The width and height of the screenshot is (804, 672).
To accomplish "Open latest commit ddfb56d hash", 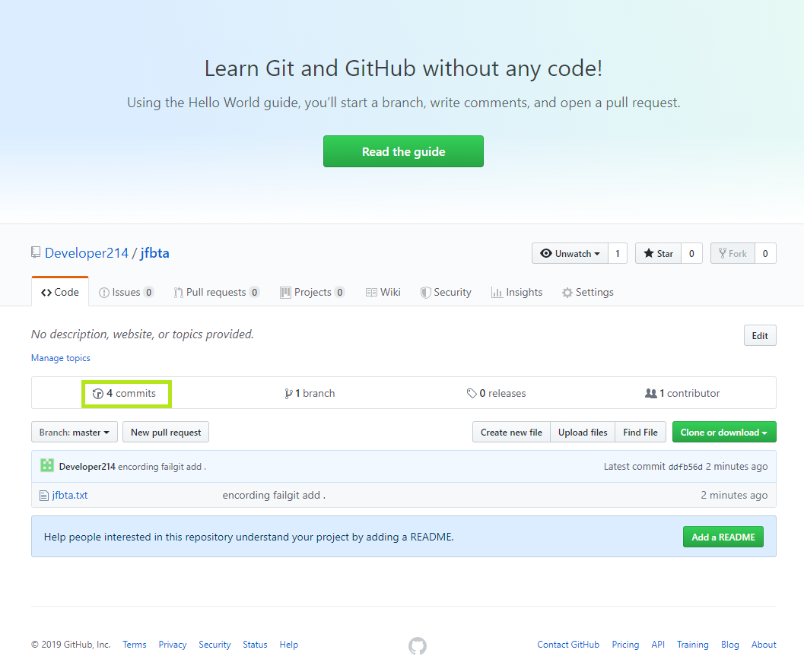I will pyautogui.click(x=685, y=467).
